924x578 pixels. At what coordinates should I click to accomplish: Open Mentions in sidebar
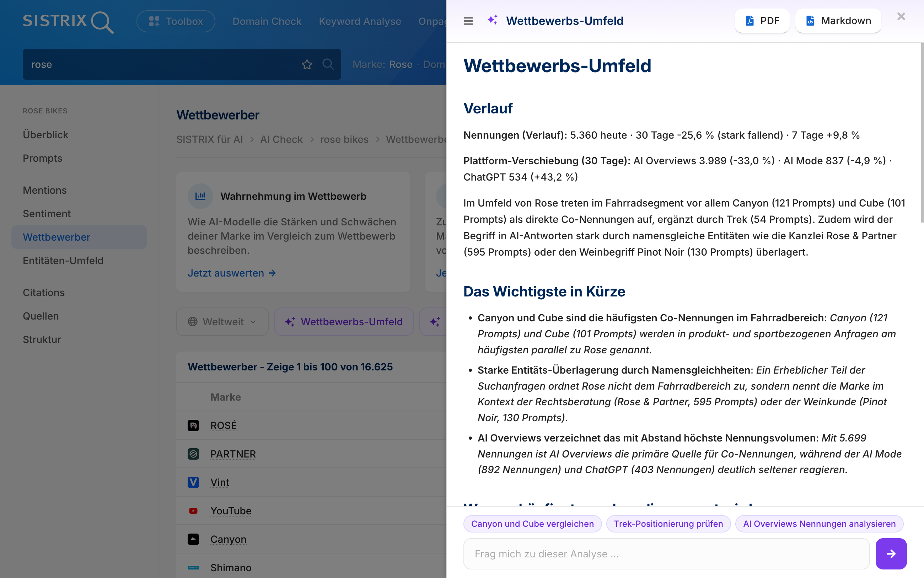point(45,190)
